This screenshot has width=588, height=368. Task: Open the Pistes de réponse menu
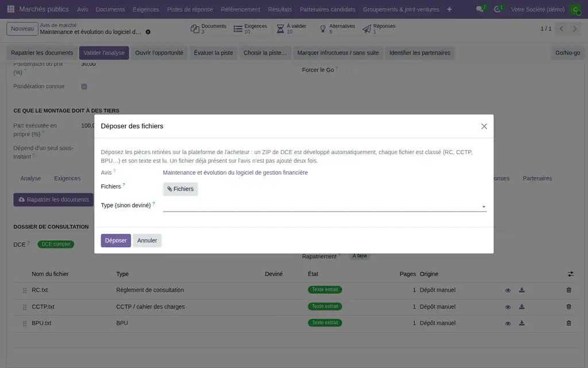[x=189, y=9]
